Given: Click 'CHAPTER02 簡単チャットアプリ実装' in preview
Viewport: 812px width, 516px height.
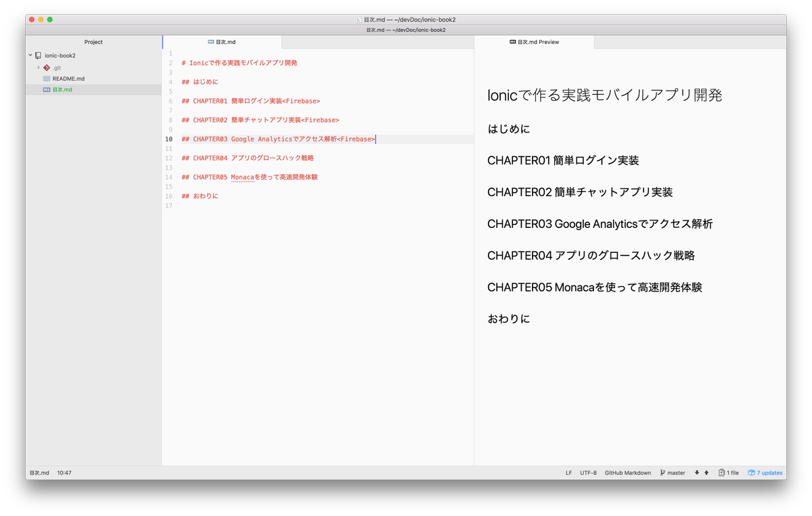Looking at the screenshot, I should pyautogui.click(x=580, y=192).
